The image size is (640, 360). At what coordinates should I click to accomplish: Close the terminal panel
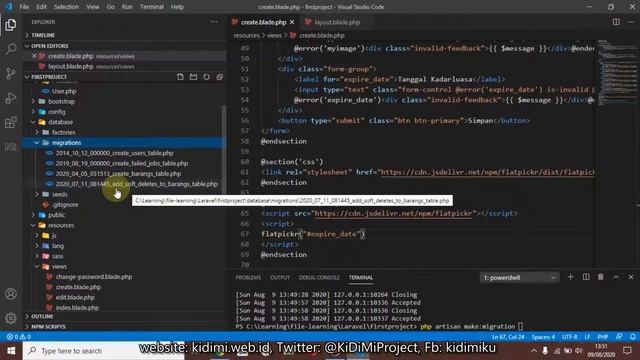[631, 277]
